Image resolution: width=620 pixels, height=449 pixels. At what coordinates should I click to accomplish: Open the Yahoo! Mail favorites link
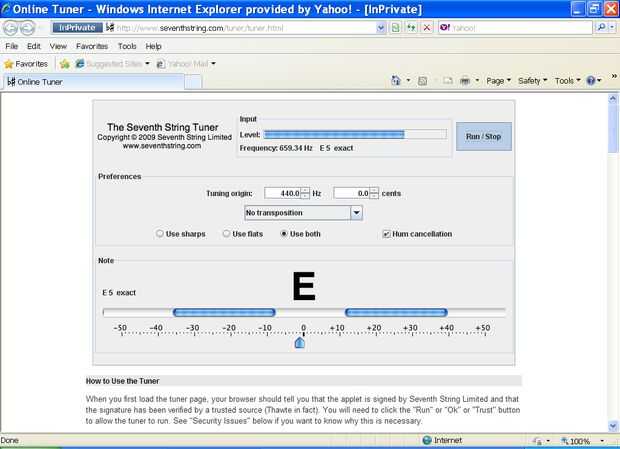(183, 64)
